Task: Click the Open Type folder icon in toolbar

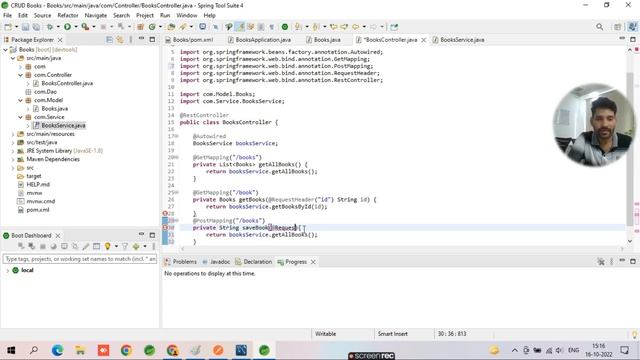Action: tap(171, 27)
